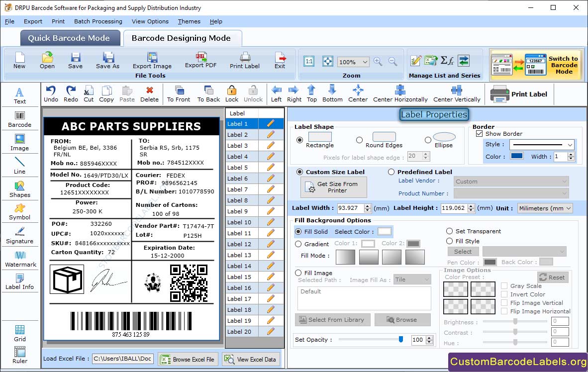The height and width of the screenshot is (372, 588).
Task: Click the zoom in magnifier
Action: (378, 62)
